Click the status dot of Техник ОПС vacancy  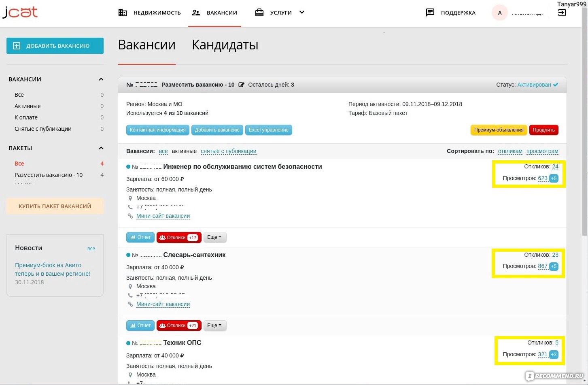tap(128, 343)
